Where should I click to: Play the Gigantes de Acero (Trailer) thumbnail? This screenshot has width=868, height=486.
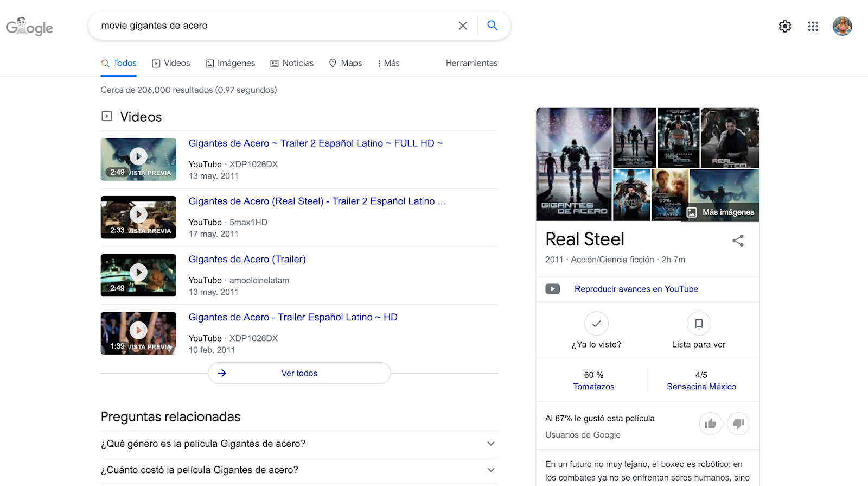(x=138, y=275)
